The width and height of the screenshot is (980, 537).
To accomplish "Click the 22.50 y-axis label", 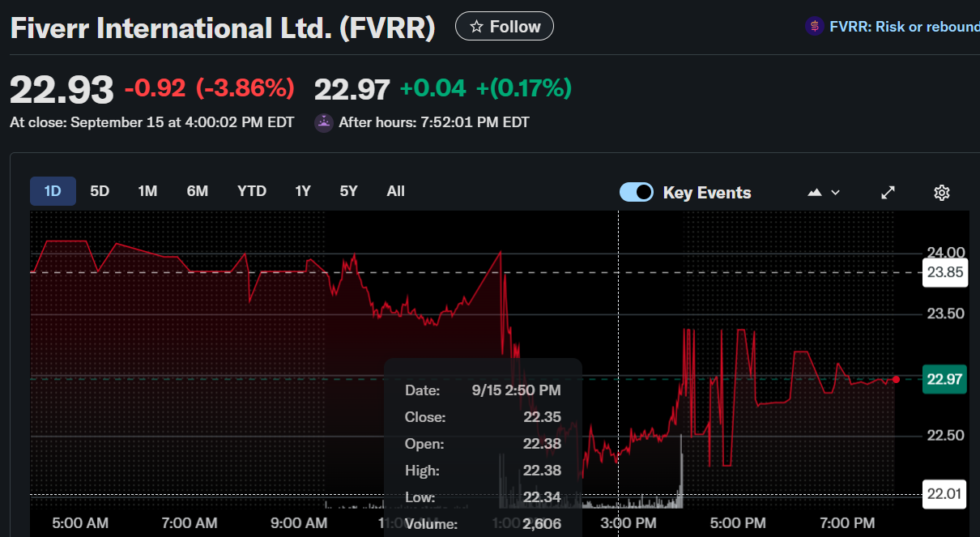I will [945, 436].
